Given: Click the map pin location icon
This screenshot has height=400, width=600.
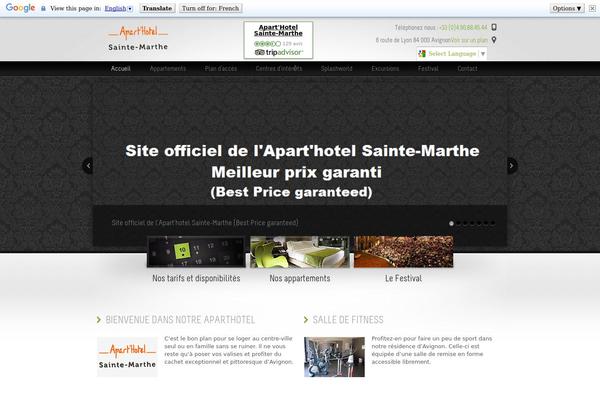Looking at the screenshot, I should pyautogui.click(x=494, y=40).
